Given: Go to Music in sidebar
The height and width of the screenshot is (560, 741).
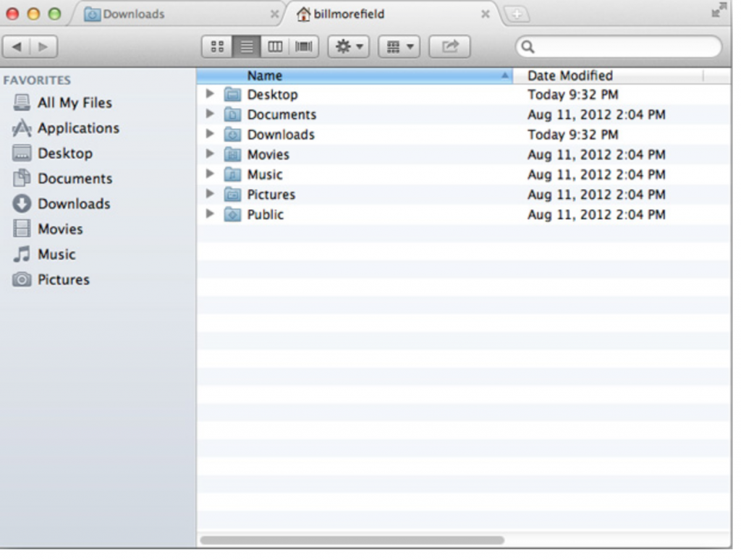Looking at the screenshot, I should pyautogui.click(x=56, y=255).
